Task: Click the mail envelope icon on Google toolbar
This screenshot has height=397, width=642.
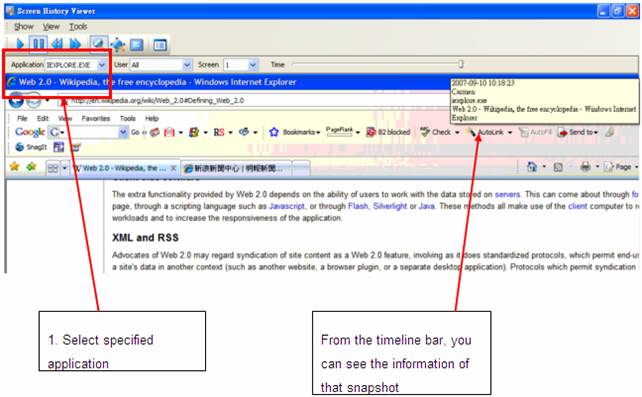Action: [x=169, y=132]
